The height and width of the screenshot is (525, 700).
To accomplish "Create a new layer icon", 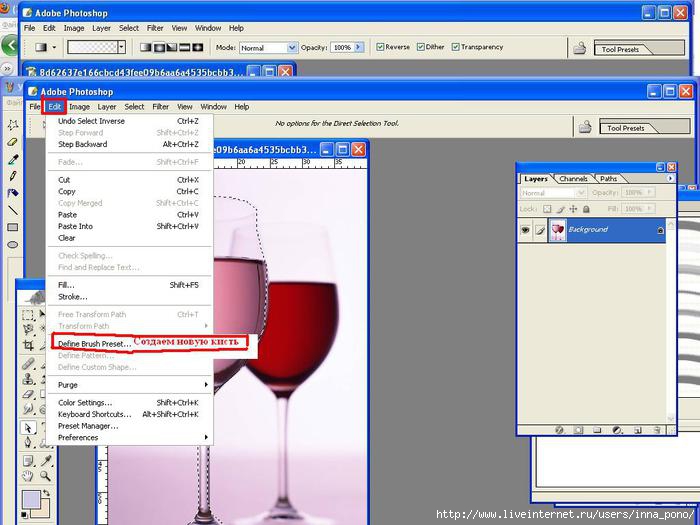I will click(638, 430).
